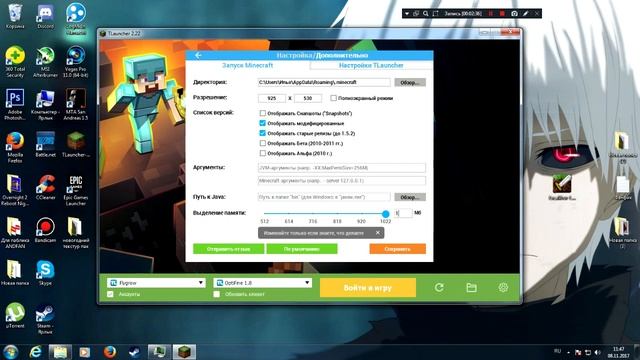The height and width of the screenshot is (360, 640).
Task: Open Epic Games Launcher shortcut
Action: point(76,190)
